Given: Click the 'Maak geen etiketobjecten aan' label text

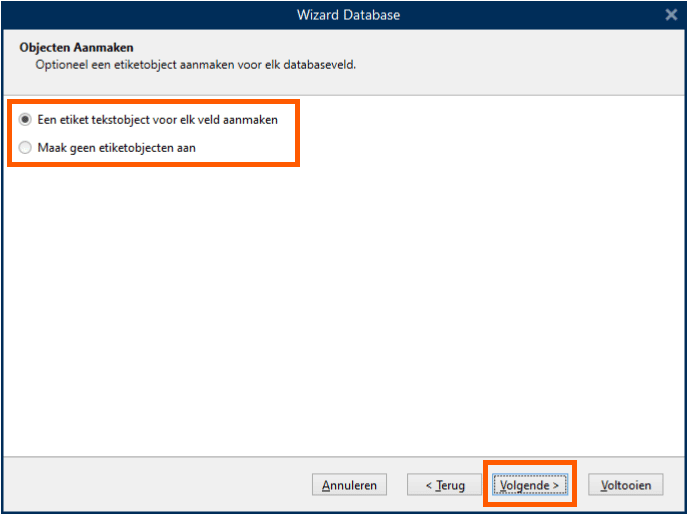Looking at the screenshot, I should pos(116,148).
